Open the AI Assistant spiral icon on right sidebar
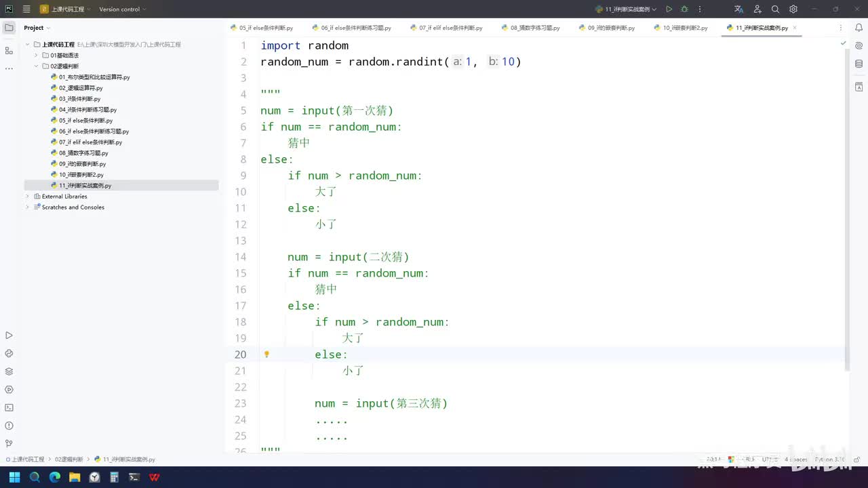 tap(859, 46)
